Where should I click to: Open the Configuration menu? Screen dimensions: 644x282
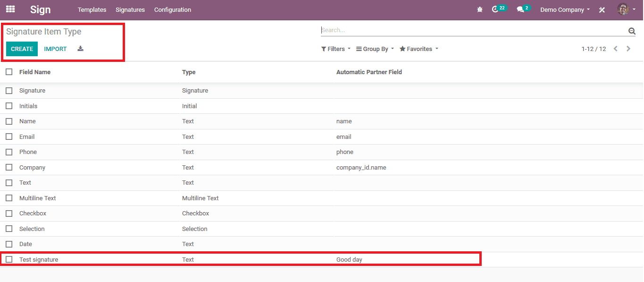point(173,9)
